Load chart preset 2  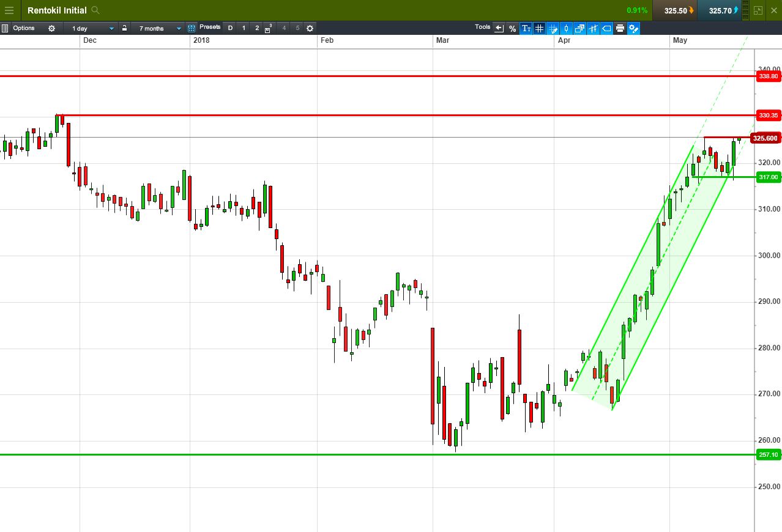point(257,28)
